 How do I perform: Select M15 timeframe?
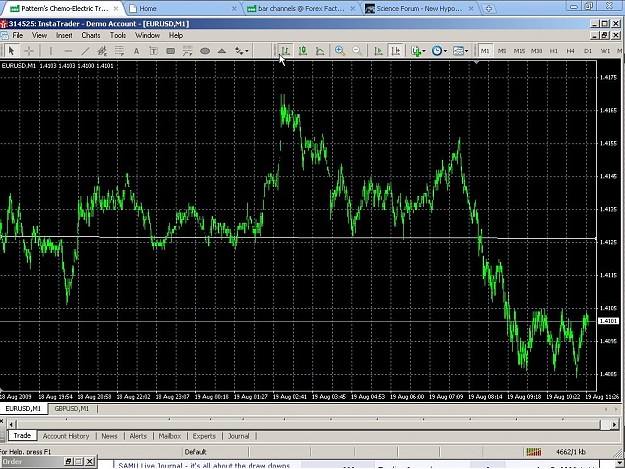click(x=519, y=51)
